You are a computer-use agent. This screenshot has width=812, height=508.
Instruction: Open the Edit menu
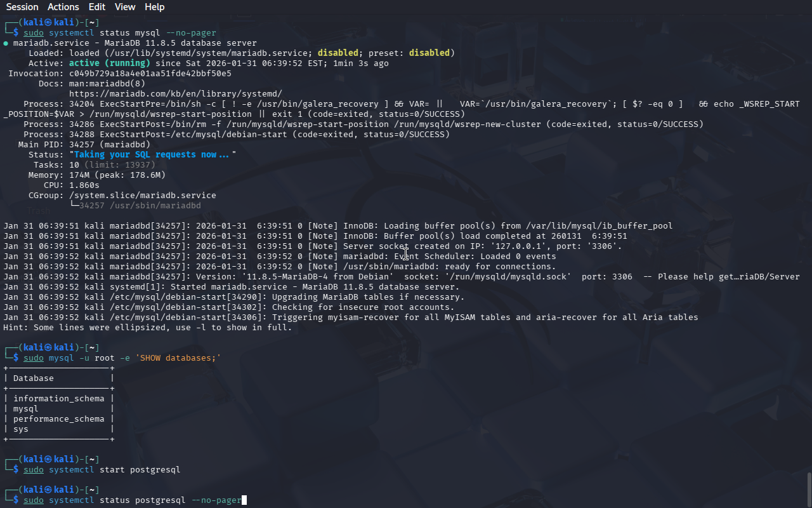click(x=97, y=7)
